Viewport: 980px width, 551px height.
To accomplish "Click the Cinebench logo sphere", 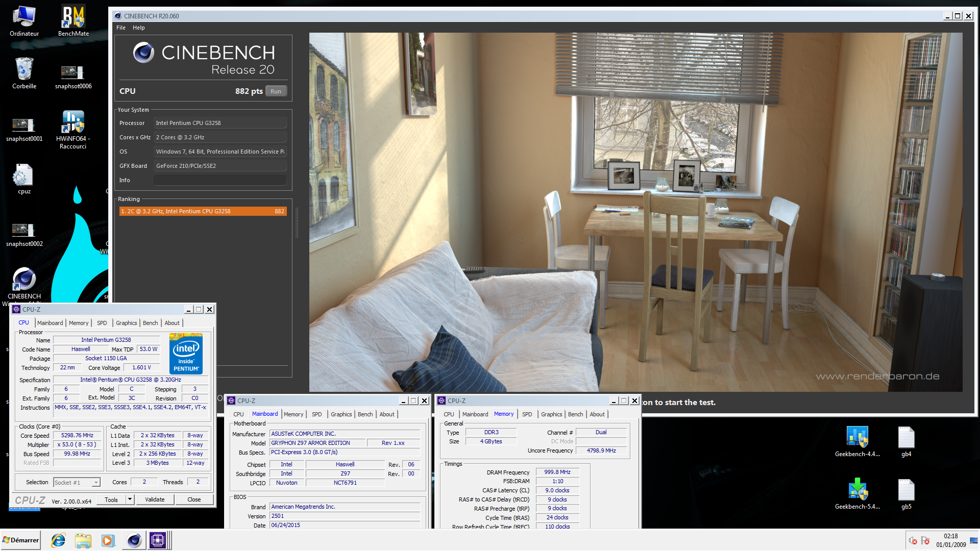I will pyautogui.click(x=143, y=53).
